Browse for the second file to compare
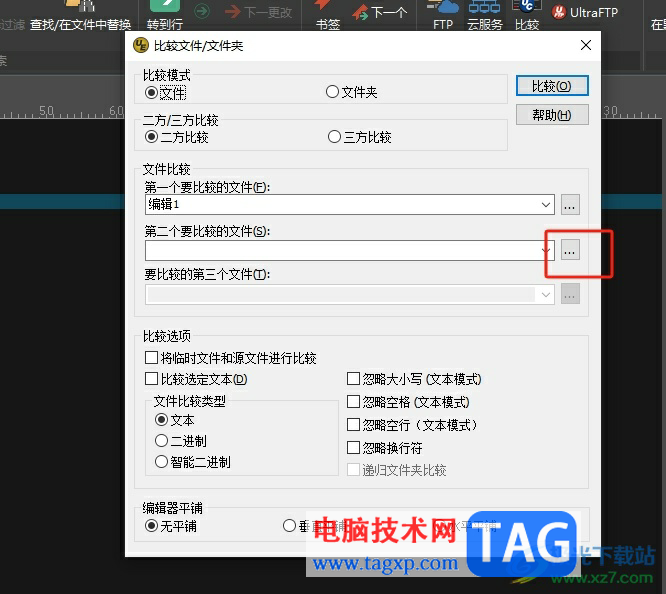The width and height of the screenshot is (666, 594). click(x=570, y=251)
